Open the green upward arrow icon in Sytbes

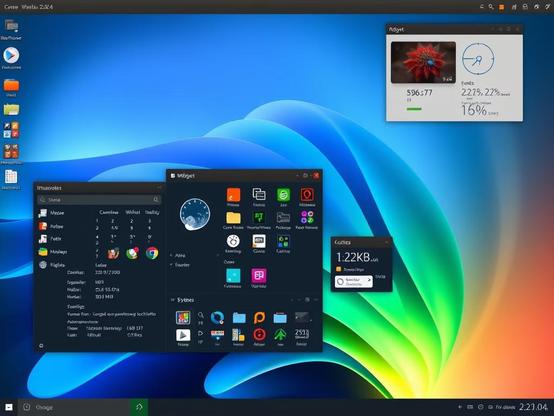pyautogui.click(x=280, y=334)
